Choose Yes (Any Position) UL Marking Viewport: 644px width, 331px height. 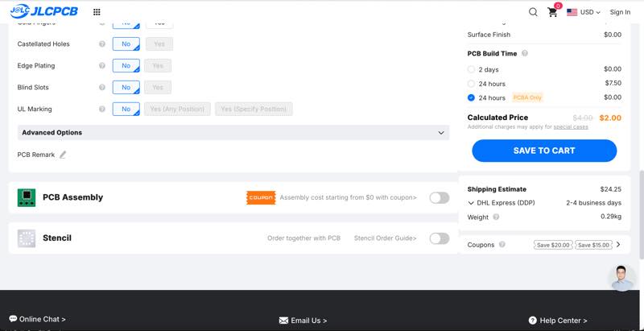point(177,110)
